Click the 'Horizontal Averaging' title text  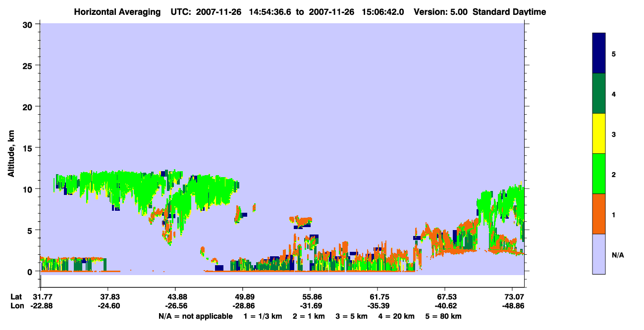[x=117, y=11]
